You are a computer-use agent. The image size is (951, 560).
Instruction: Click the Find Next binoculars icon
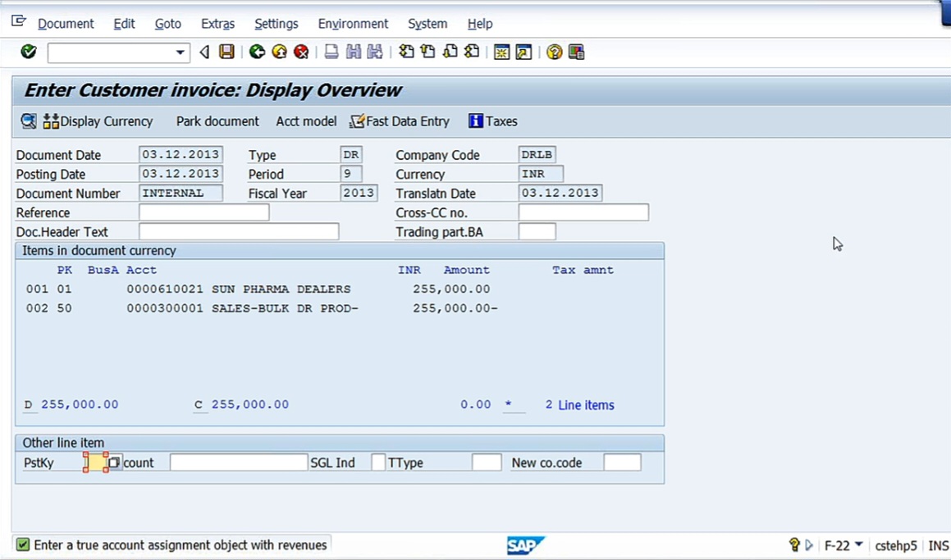375,52
